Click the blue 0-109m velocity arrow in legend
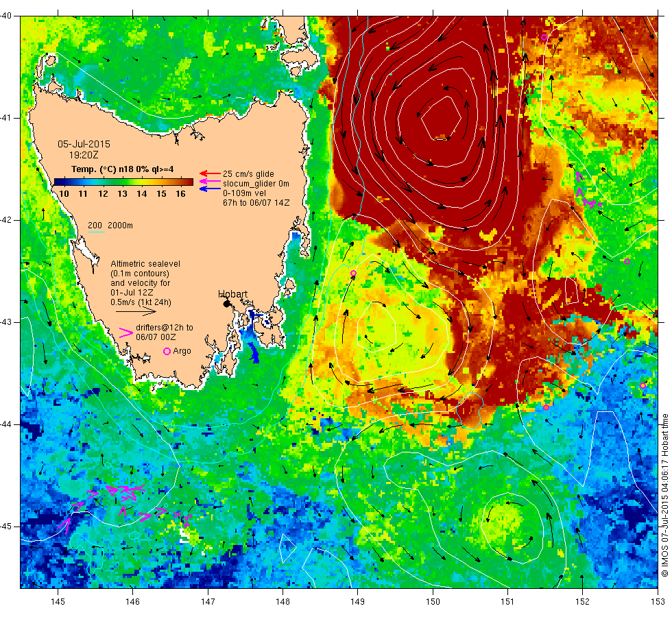The image size is (672, 617). click(210, 189)
